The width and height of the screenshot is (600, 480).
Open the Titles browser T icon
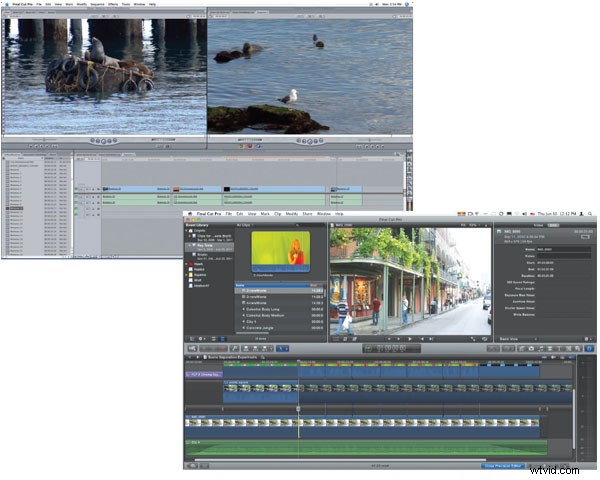pos(559,349)
